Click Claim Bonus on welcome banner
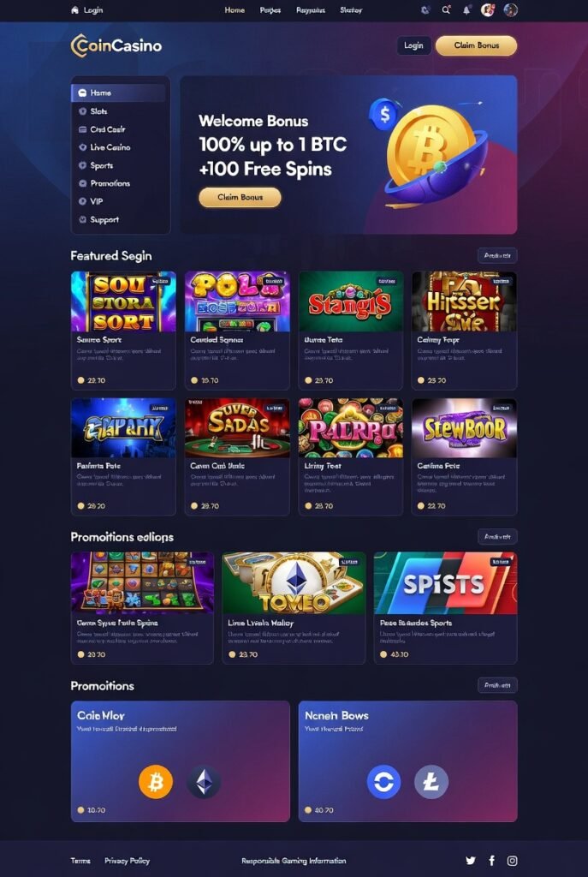Viewport: 588px width, 877px height. 240,197
